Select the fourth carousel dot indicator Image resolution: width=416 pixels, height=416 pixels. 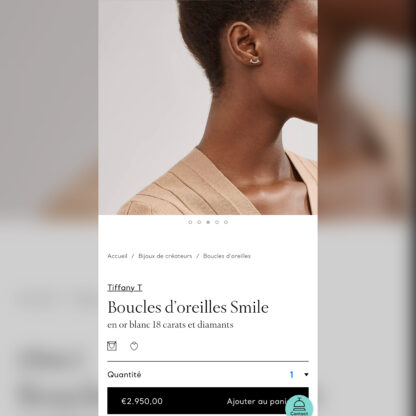[217, 222]
